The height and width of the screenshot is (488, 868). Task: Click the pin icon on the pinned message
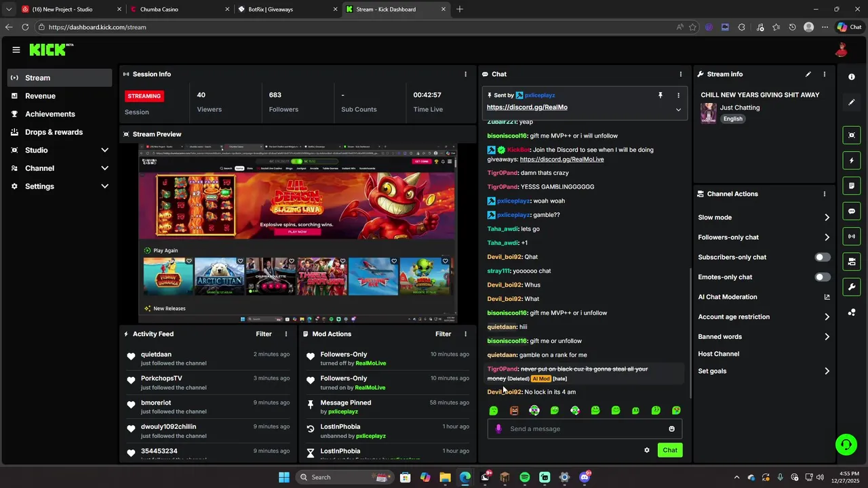[660, 96]
